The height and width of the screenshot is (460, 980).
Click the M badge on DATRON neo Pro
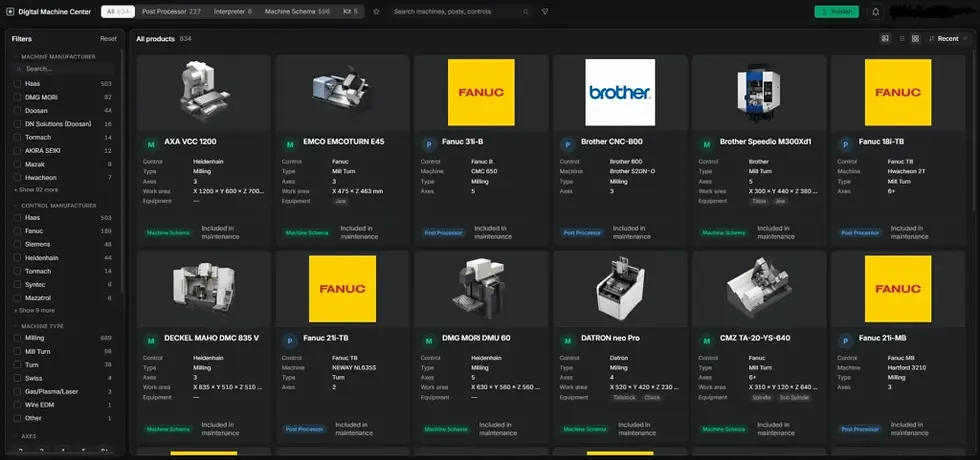click(568, 341)
